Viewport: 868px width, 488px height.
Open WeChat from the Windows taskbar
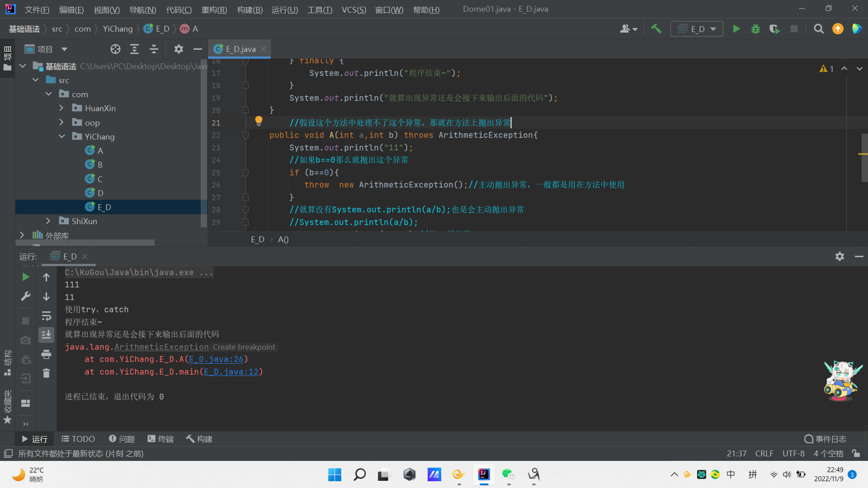click(508, 474)
